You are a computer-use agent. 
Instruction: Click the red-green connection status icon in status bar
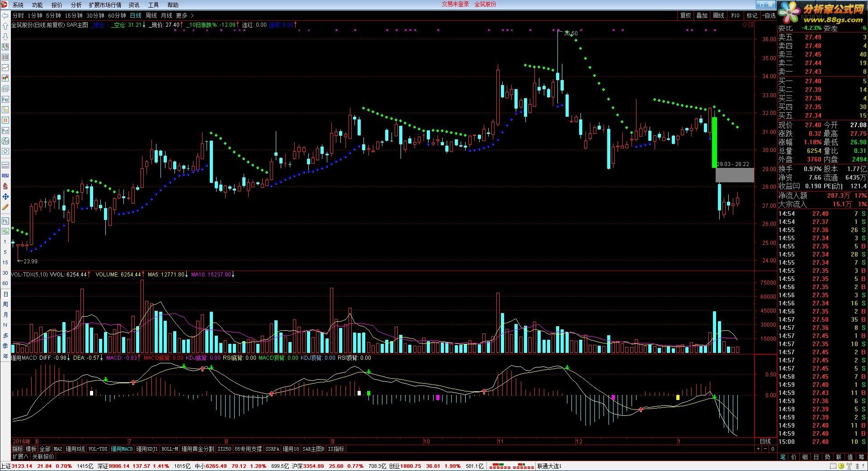512,466
